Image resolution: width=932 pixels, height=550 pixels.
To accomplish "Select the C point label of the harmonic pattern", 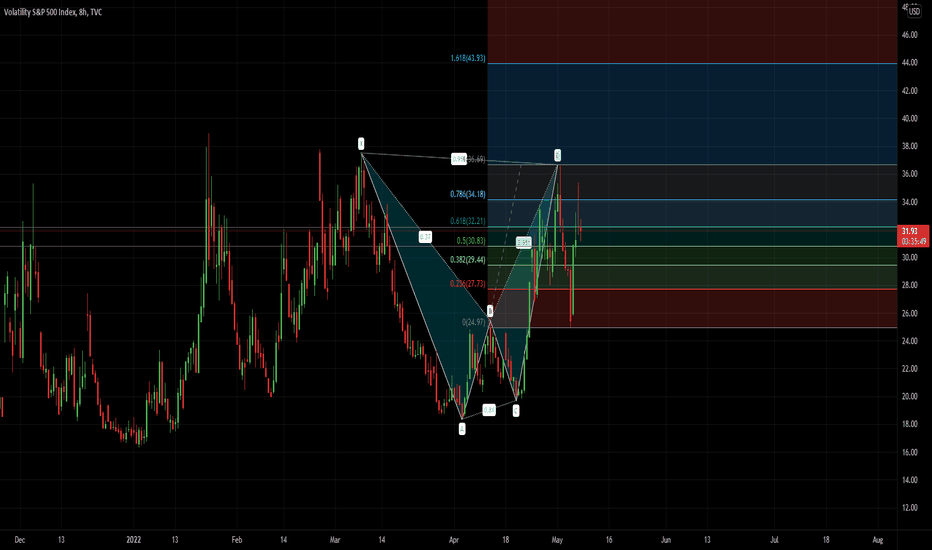I will click(x=516, y=410).
